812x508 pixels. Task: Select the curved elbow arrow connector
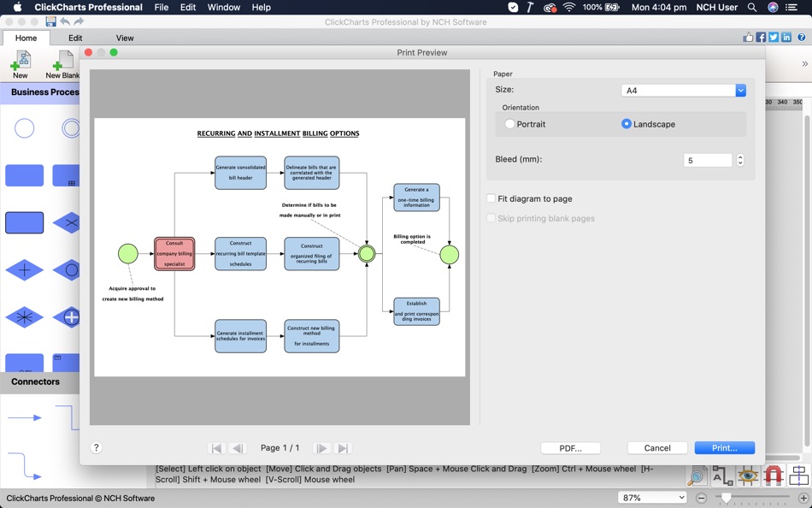click(24, 465)
